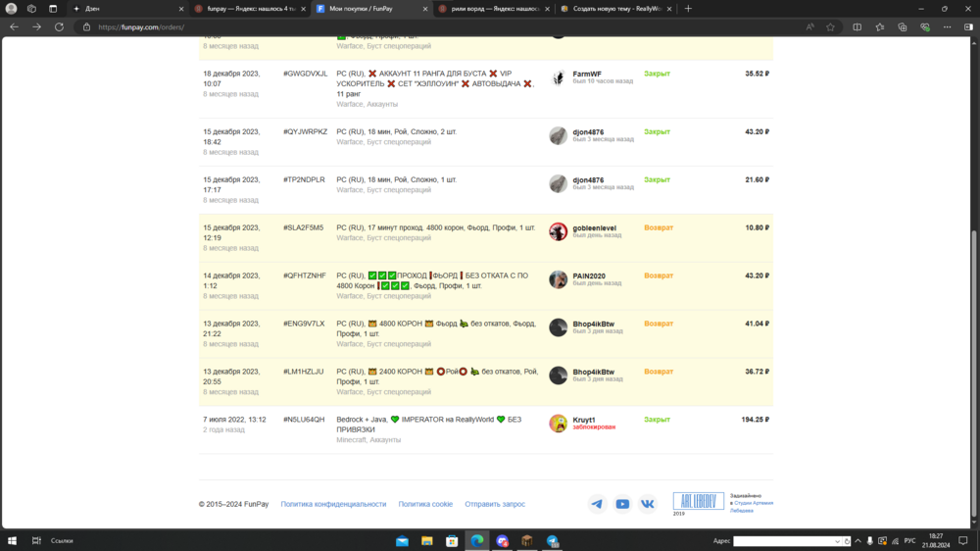The image size is (980, 551).
Task: Open Microsoft Store from taskbar
Action: pyautogui.click(x=452, y=541)
